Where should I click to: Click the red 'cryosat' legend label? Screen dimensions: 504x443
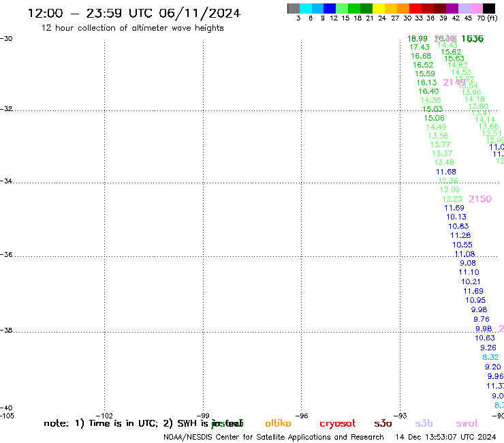pyautogui.click(x=338, y=424)
